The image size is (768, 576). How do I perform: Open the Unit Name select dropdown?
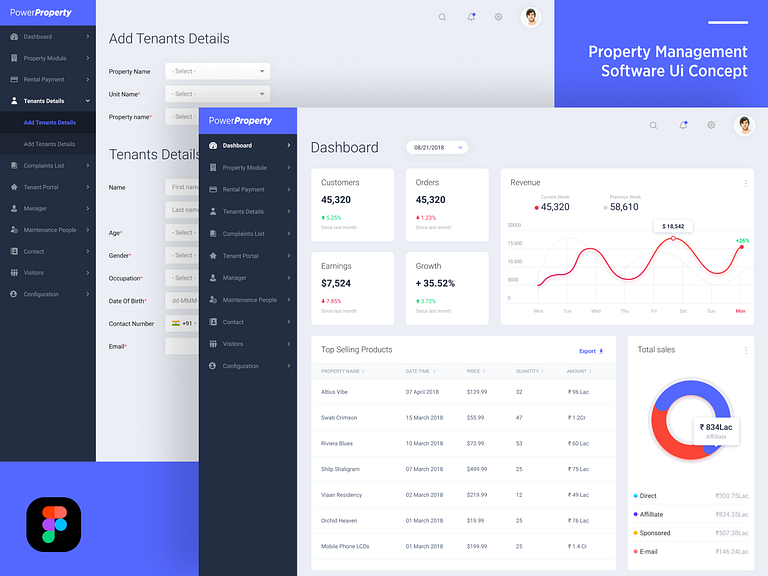coord(217,94)
